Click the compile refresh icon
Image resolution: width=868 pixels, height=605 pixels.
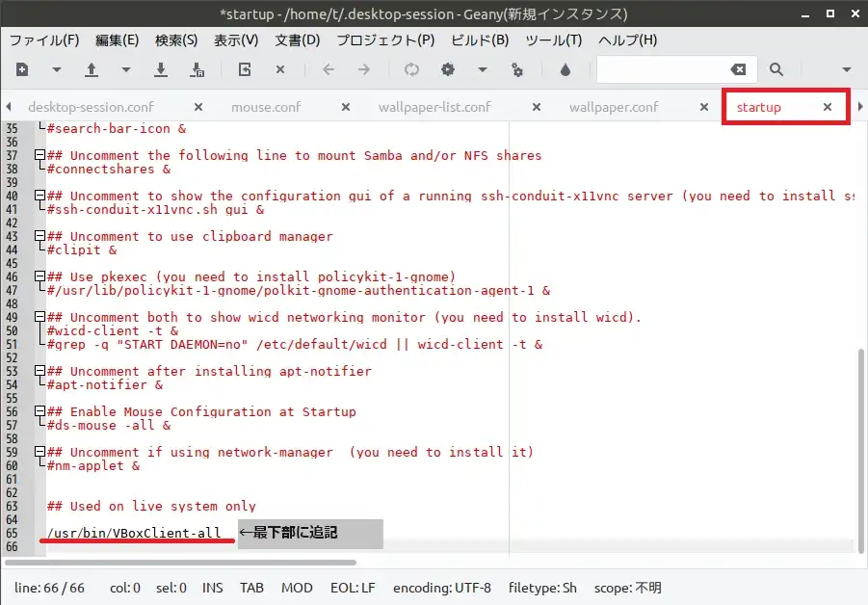[411, 69]
